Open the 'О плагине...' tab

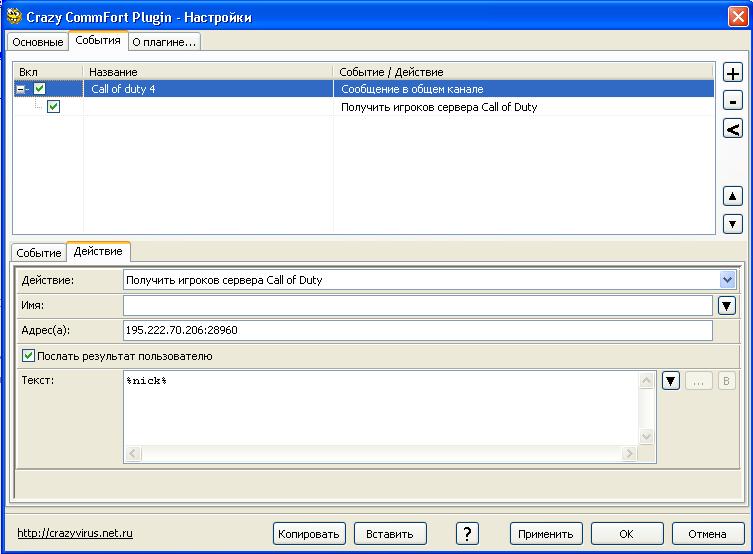165,41
